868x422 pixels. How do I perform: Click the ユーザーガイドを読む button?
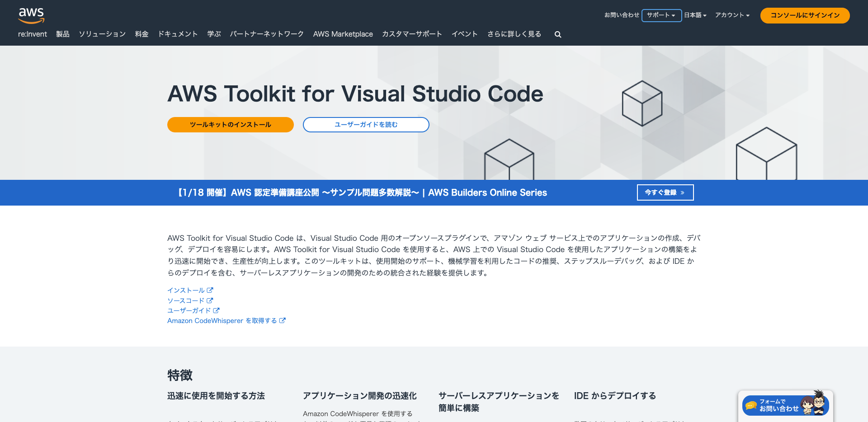tap(366, 125)
